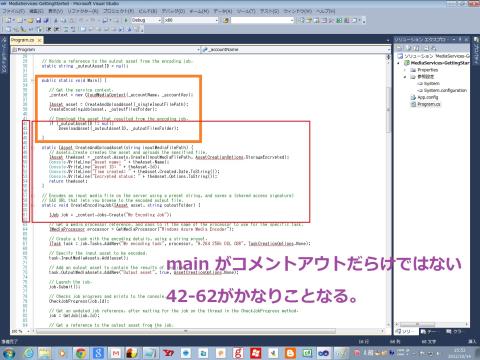Open the active files list dropdown arrow

tap(388, 40)
